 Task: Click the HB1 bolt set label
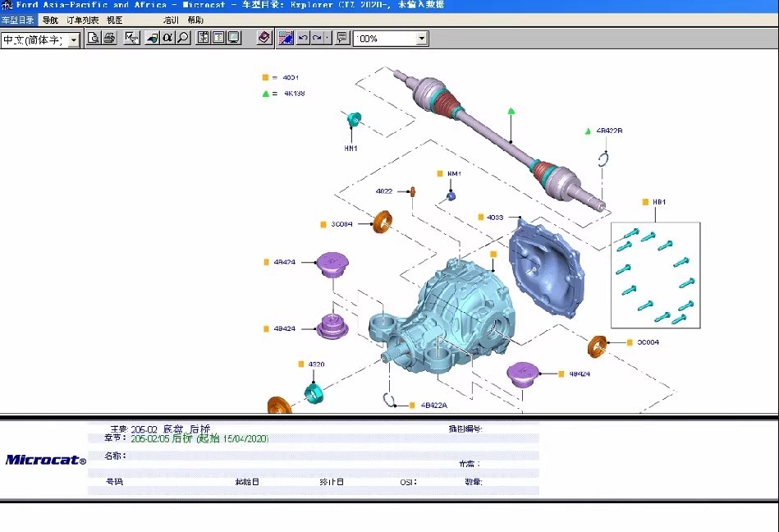coord(658,202)
